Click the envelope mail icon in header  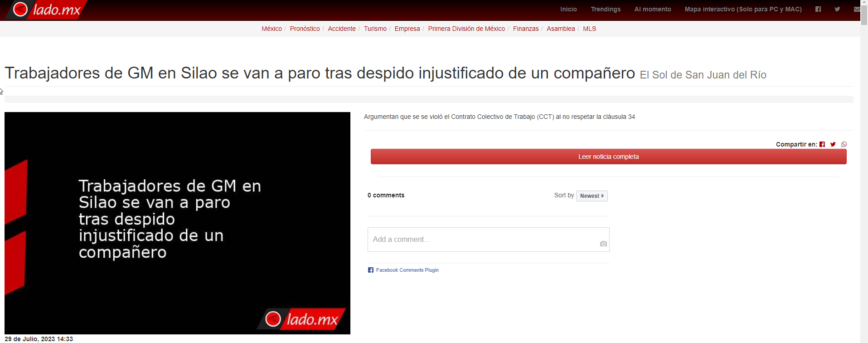(857, 9)
